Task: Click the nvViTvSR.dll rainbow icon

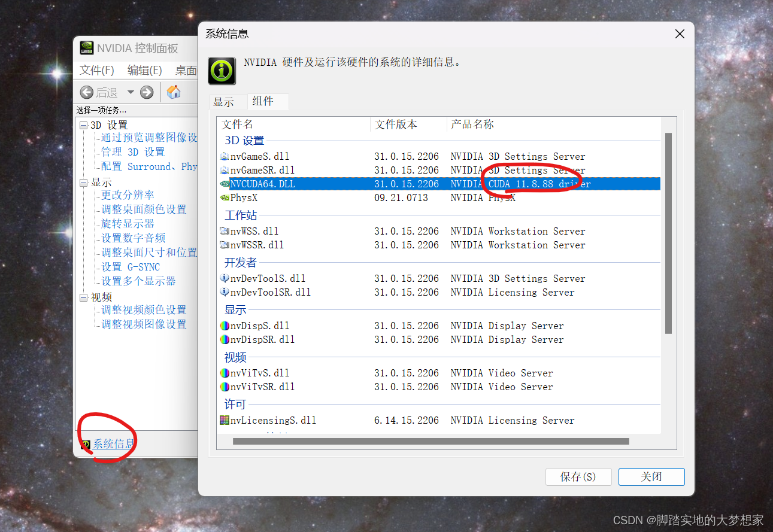Action: (x=225, y=387)
